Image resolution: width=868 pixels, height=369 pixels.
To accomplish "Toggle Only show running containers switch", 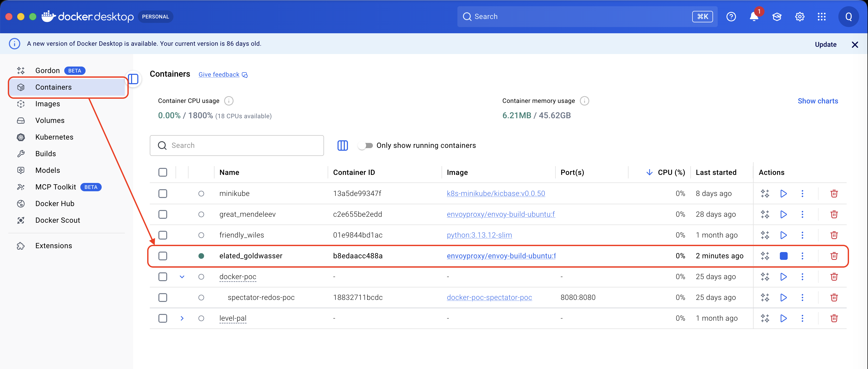I will [366, 146].
